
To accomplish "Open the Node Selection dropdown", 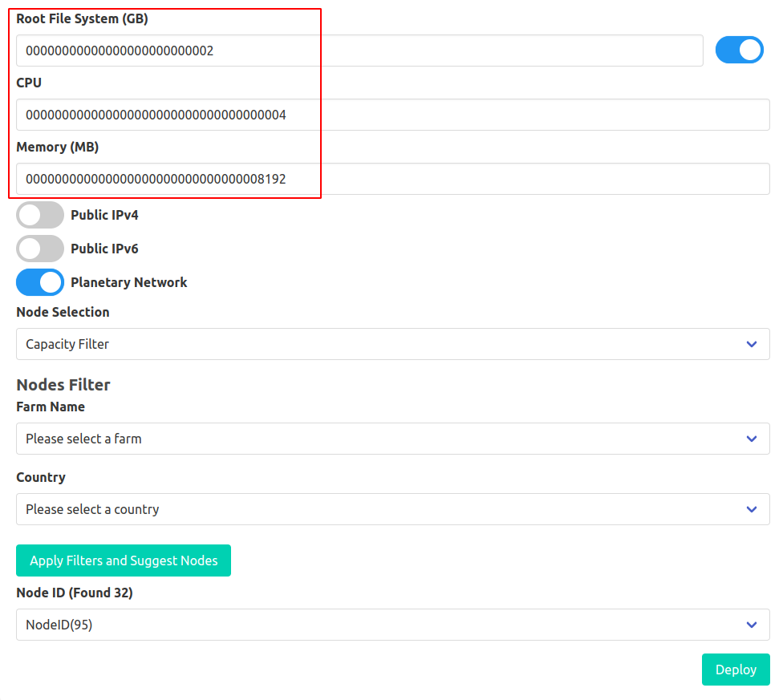I will click(x=393, y=344).
